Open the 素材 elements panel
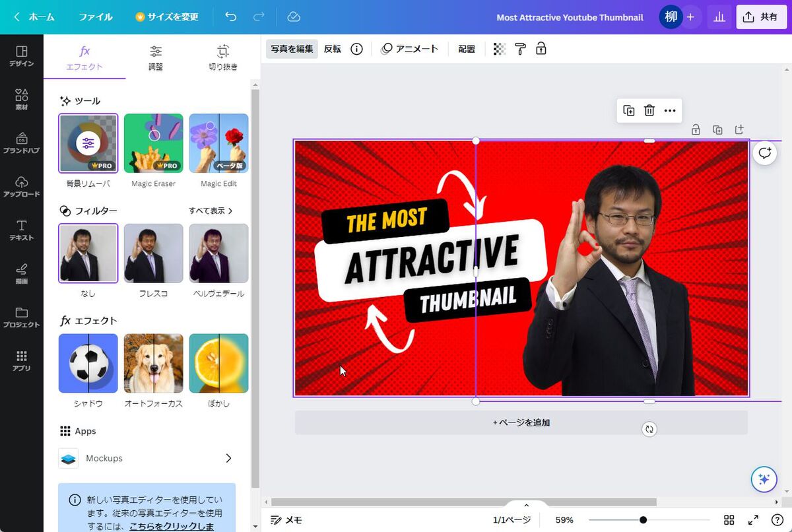 coord(22,100)
